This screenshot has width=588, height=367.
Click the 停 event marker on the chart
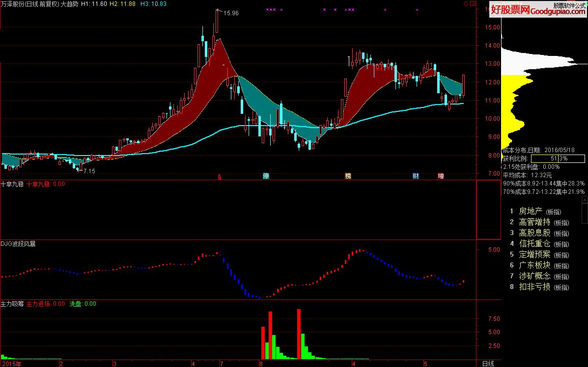266,176
